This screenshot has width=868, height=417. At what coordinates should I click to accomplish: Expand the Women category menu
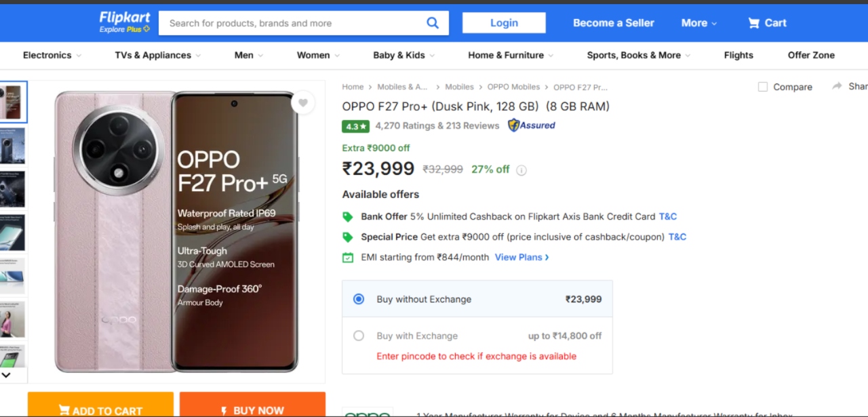point(318,56)
